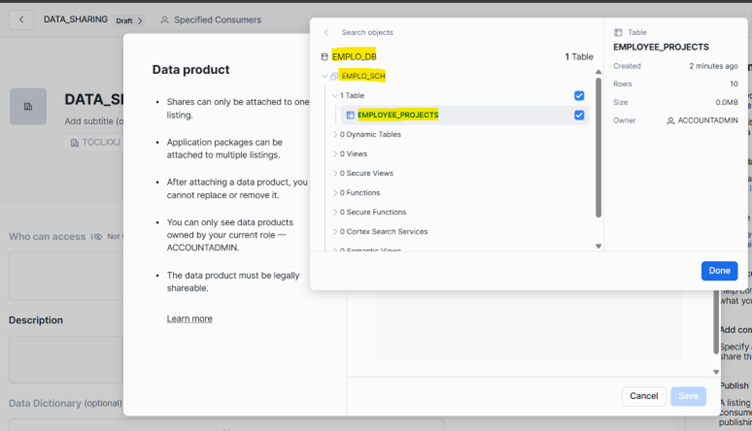Expand 0 Functions group

[335, 193]
